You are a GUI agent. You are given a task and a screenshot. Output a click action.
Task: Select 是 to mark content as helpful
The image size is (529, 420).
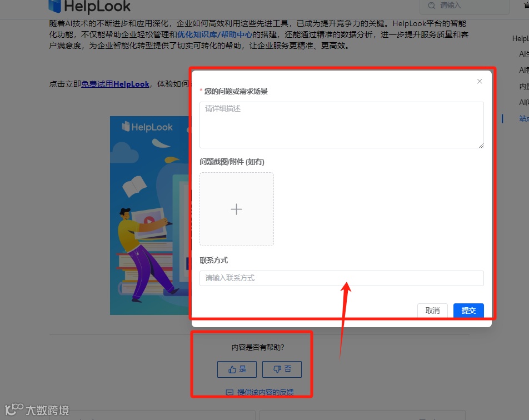pos(236,369)
